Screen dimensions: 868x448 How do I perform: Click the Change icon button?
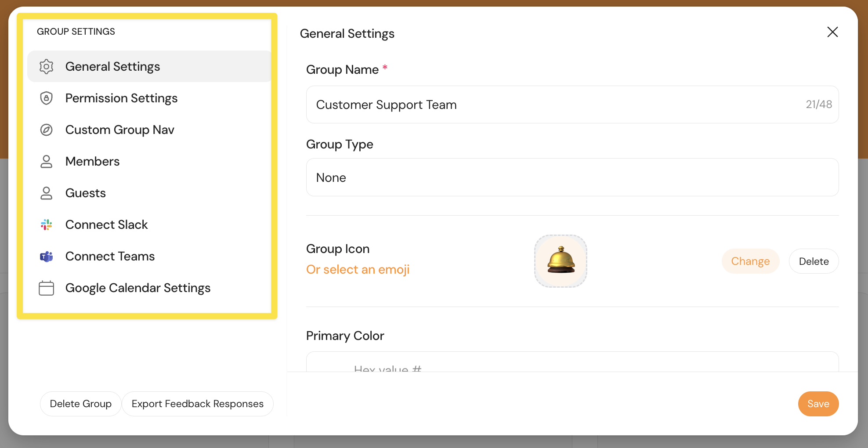coord(750,261)
